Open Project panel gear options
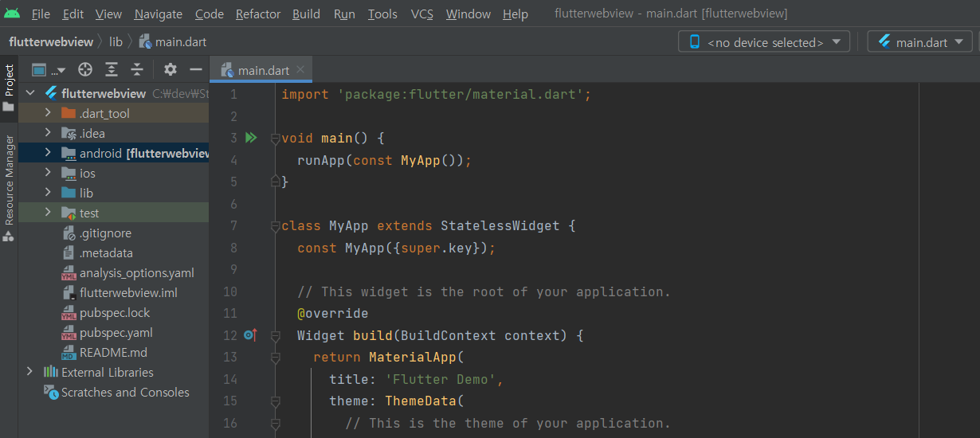Viewport: 980px width, 438px height. (x=171, y=69)
